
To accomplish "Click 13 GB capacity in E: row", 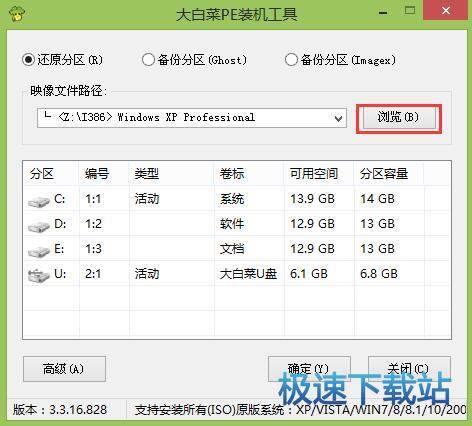I will (x=377, y=249).
